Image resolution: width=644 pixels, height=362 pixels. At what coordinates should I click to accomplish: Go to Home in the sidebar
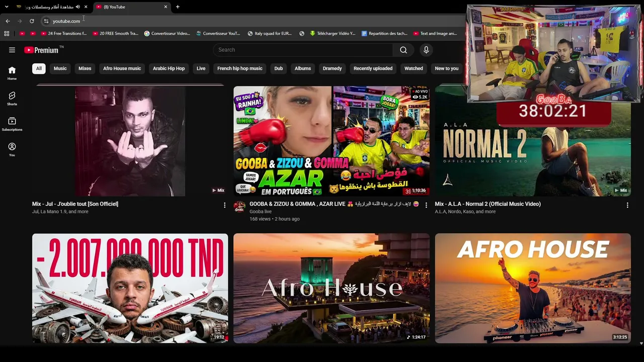12,73
